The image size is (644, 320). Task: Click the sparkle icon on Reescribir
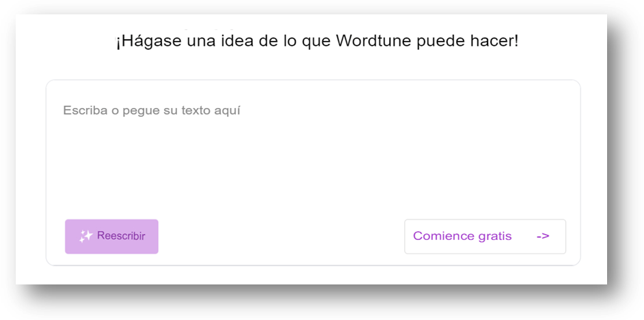(x=86, y=236)
